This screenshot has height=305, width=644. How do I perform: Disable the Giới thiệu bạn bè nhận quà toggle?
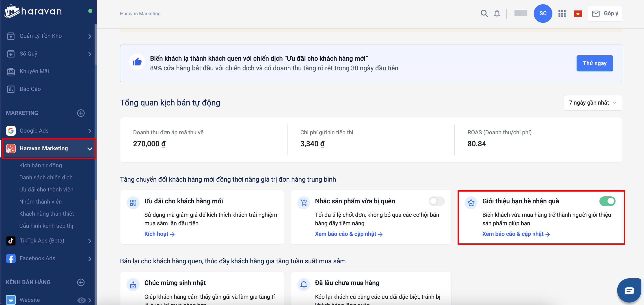point(607,201)
